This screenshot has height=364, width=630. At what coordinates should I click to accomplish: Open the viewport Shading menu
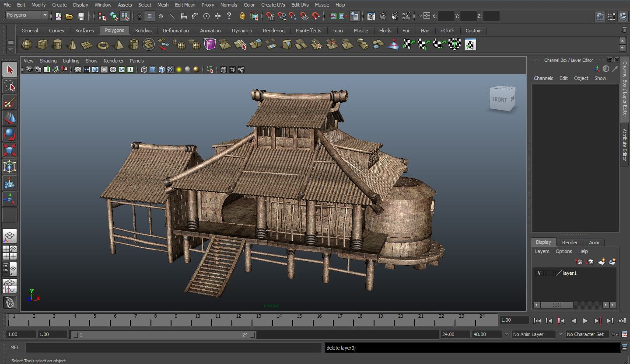pyautogui.click(x=48, y=61)
